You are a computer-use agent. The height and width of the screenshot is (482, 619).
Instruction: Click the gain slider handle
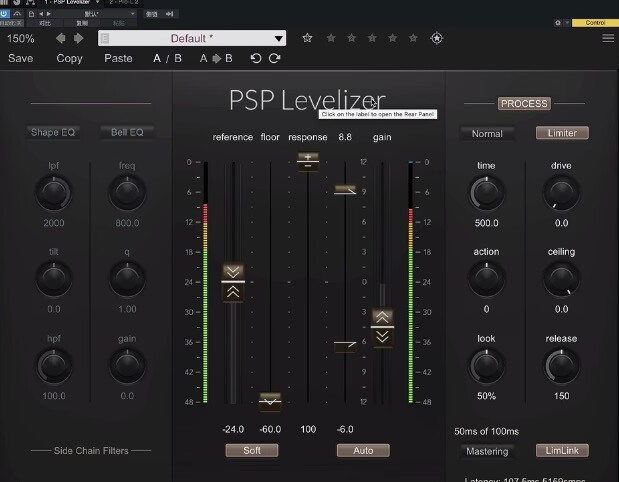[x=382, y=327]
